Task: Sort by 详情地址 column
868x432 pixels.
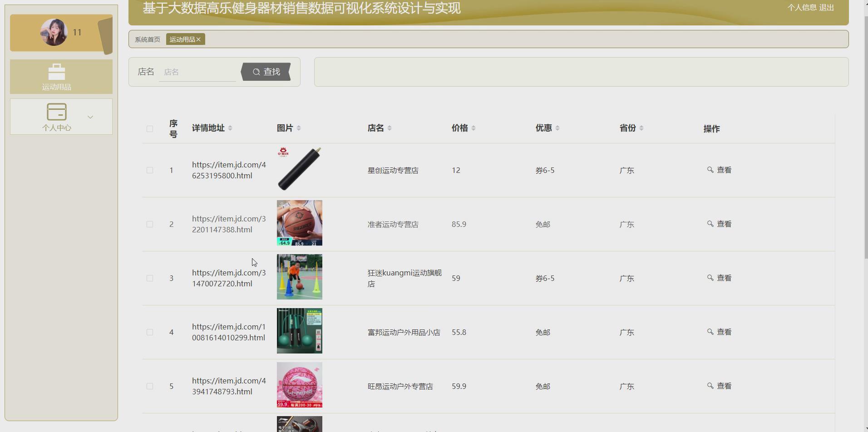Action: 230,128
